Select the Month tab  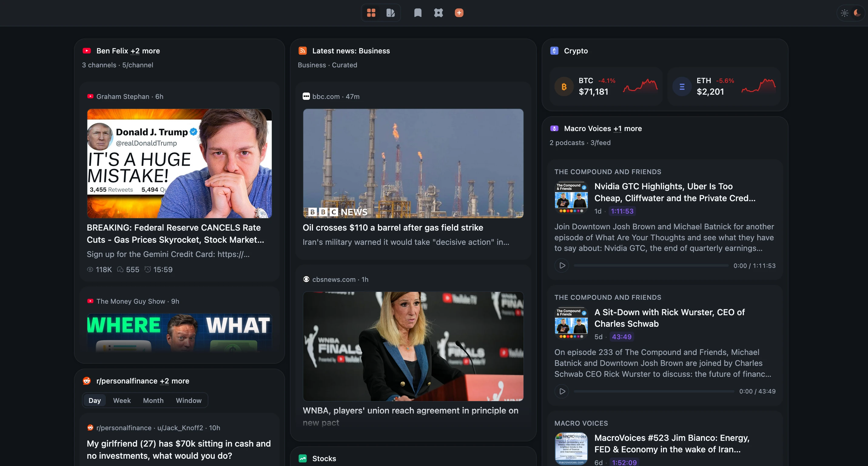coord(153,400)
